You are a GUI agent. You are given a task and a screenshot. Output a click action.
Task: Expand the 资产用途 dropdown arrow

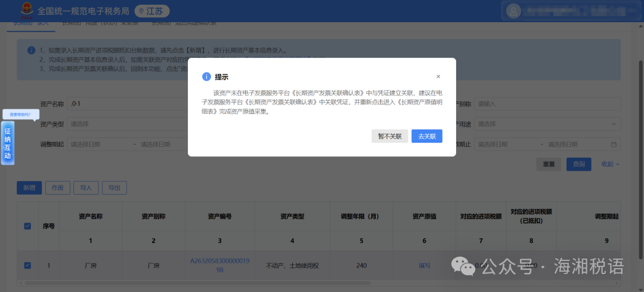coord(614,124)
